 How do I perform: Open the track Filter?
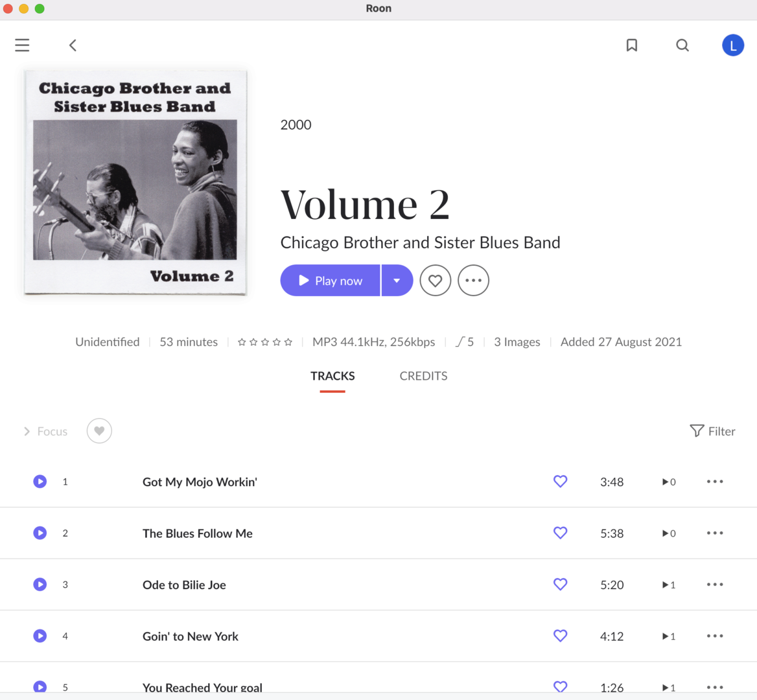point(712,431)
